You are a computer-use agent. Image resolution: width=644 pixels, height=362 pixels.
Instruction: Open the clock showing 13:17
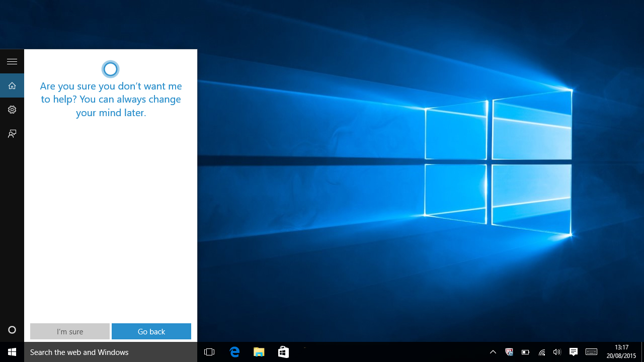[x=621, y=352]
